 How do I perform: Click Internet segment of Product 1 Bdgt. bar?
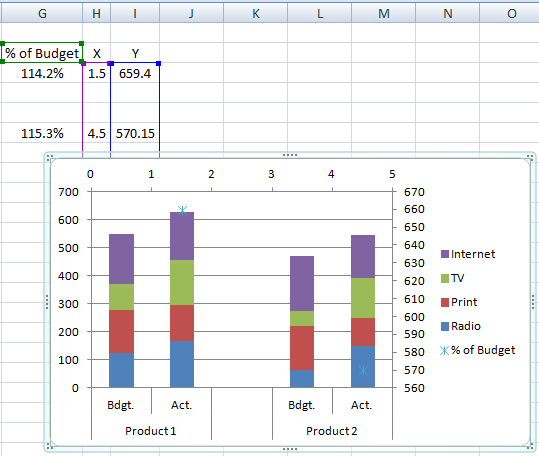coord(121,259)
